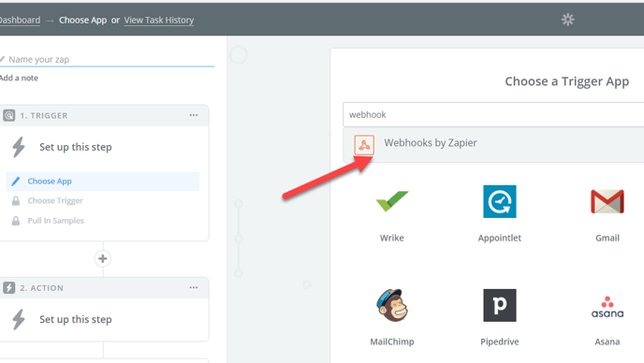
Task: Select the Wrike app icon
Action: [392, 201]
